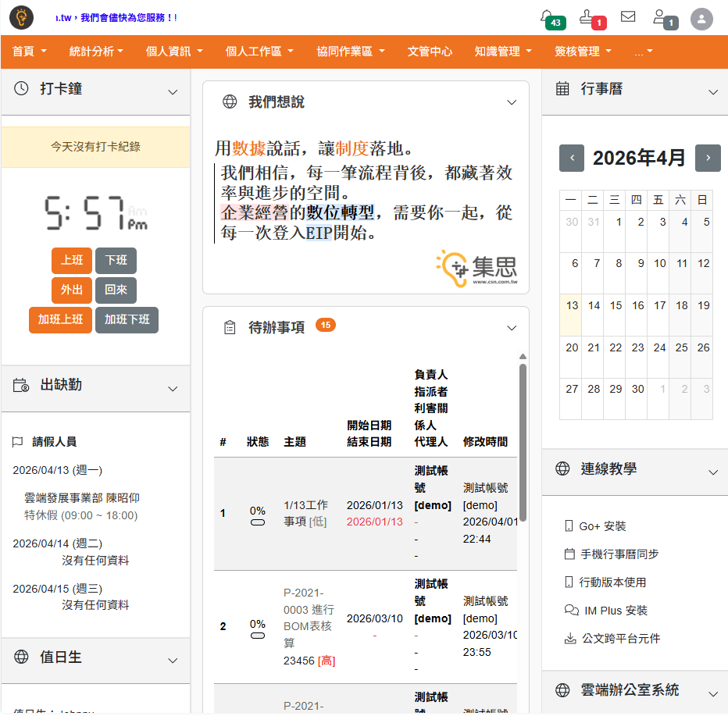728x716 pixels.
Task: Open the notification bell with 43 alerts
Action: click(x=548, y=16)
